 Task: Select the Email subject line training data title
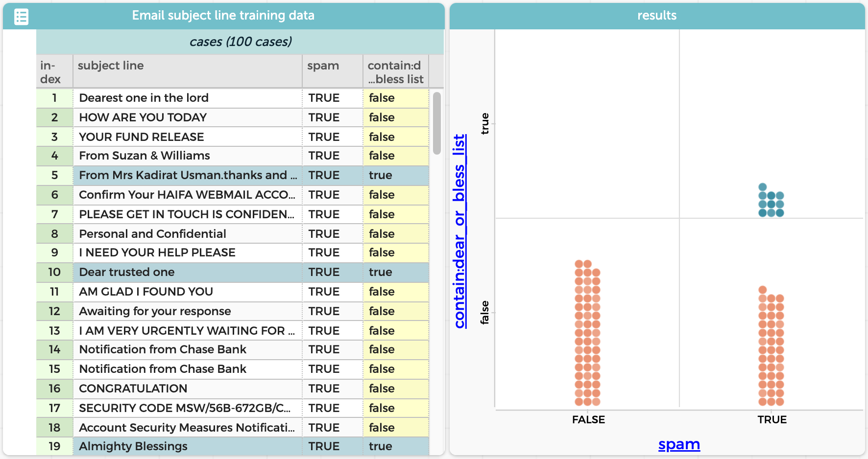[223, 16]
